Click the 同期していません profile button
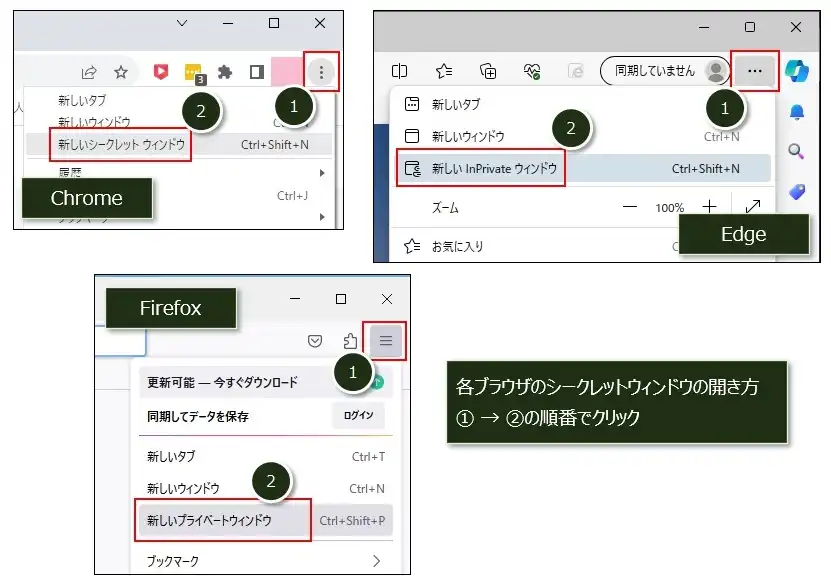This screenshot has height=584, width=831. click(665, 70)
